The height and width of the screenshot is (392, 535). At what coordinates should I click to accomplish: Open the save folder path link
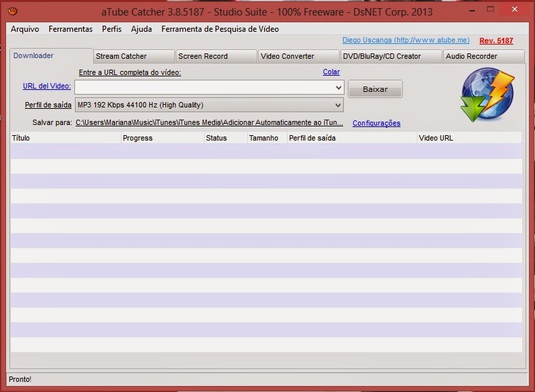point(209,122)
